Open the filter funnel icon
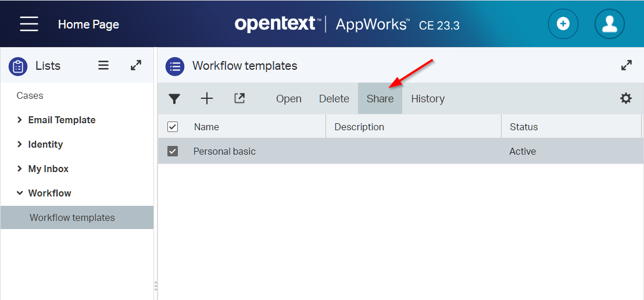644x300 pixels. click(x=174, y=99)
